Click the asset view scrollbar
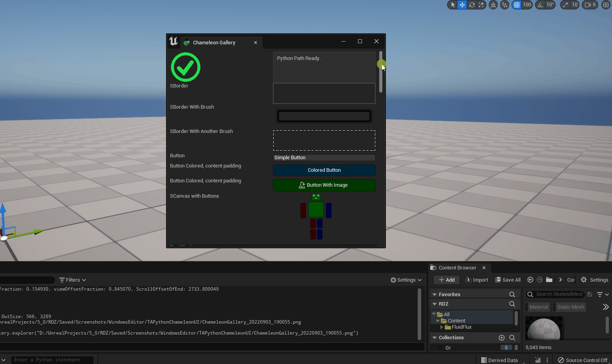The image size is (612, 364). tap(607, 325)
